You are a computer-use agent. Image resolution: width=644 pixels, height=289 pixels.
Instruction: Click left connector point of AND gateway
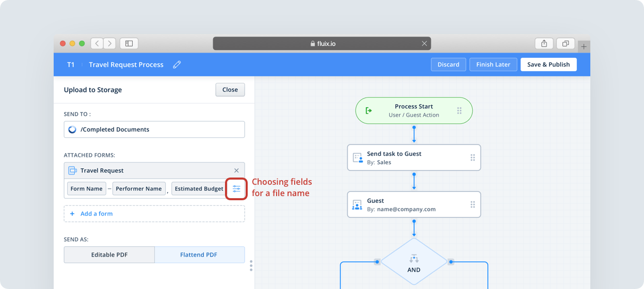tap(377, 262)
